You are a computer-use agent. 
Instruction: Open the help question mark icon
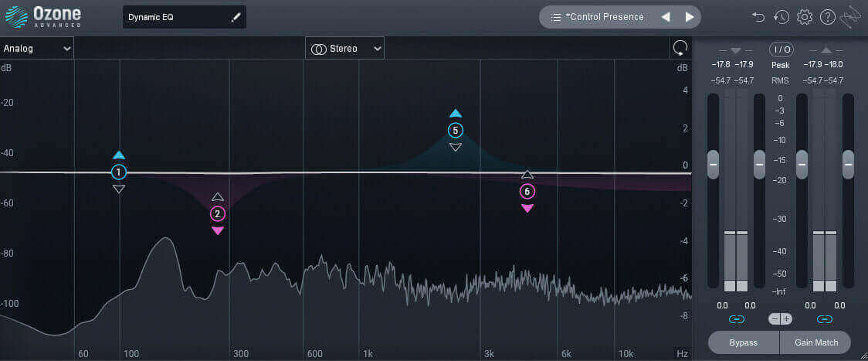[827, 17]
